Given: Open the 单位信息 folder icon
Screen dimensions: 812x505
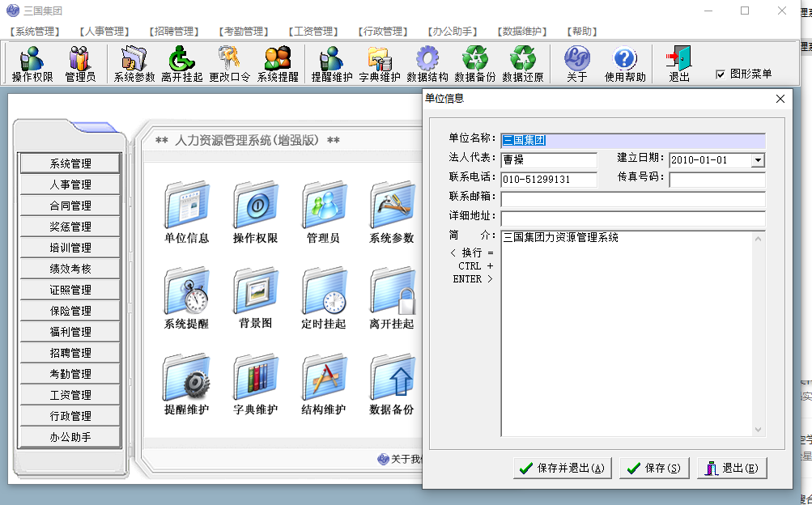Looking at the screenshot, I should [x=186, y=212].
